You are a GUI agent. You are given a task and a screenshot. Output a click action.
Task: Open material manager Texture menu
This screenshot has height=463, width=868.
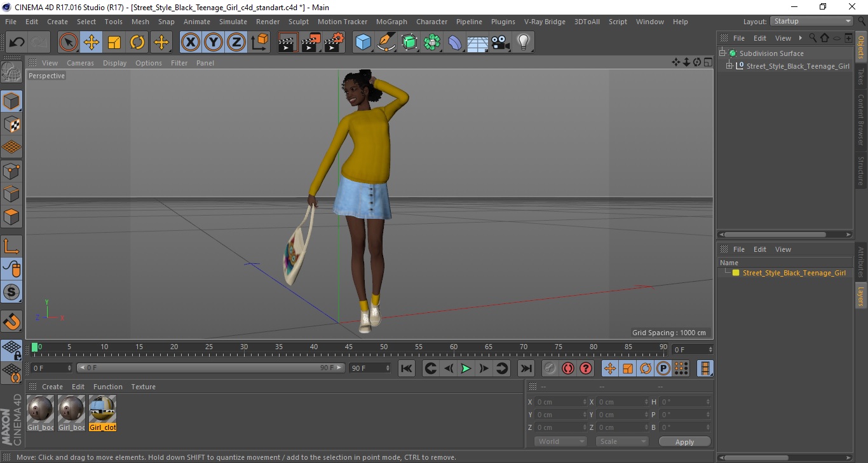[143, 387]
